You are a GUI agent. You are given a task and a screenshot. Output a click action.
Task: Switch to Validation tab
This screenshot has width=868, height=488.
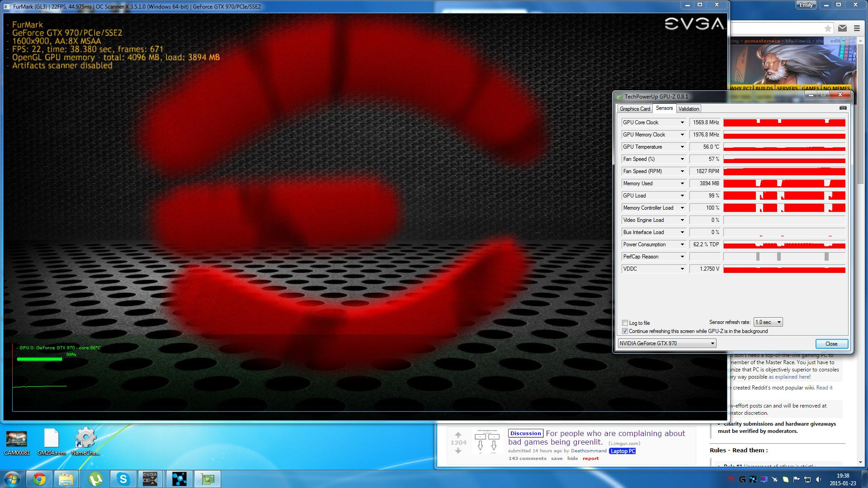coord(689,109)
